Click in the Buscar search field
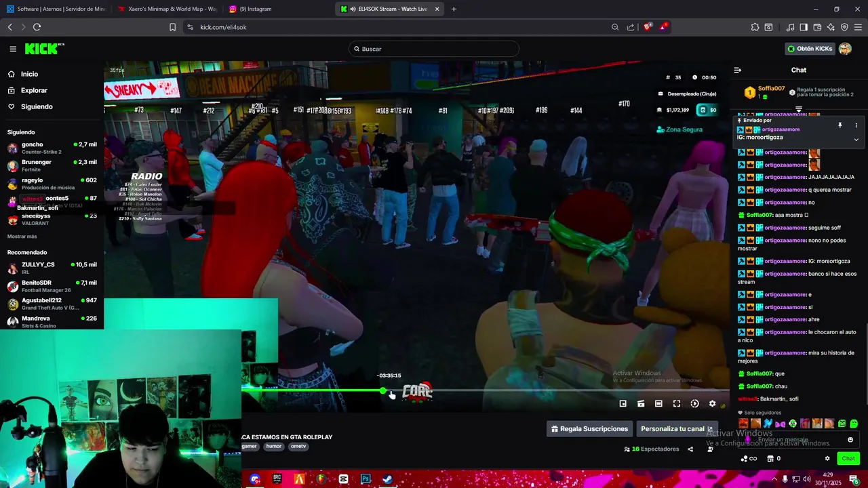This screenshot has height=488, width=868. pyautogui.click(x=434, y=49)
